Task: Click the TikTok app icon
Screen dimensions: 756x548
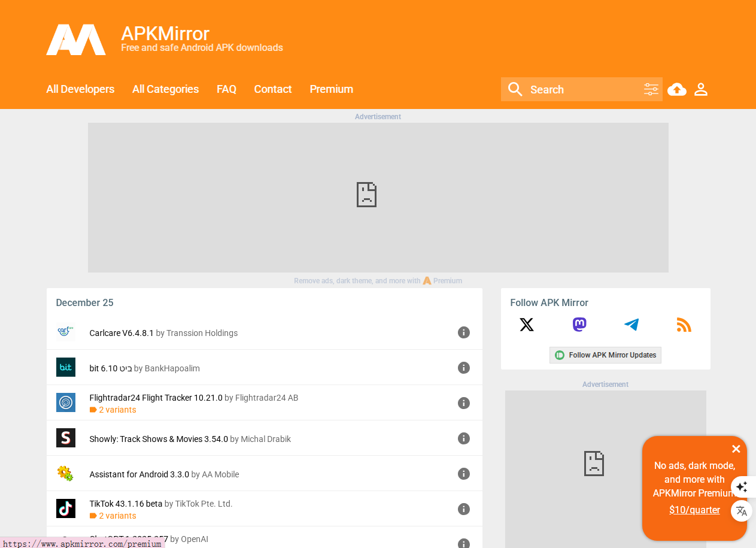Action: (x=66, y=508)
